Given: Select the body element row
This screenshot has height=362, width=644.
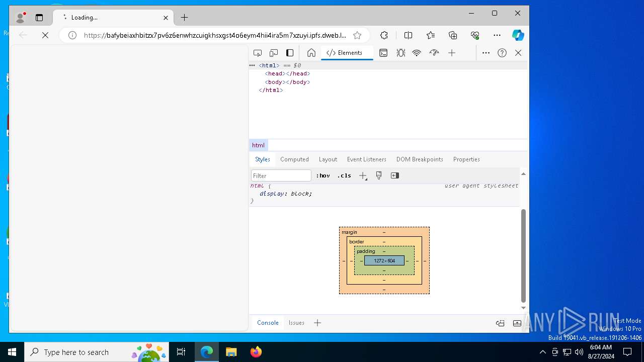Looking at the screenshot, I should point(388,82).
